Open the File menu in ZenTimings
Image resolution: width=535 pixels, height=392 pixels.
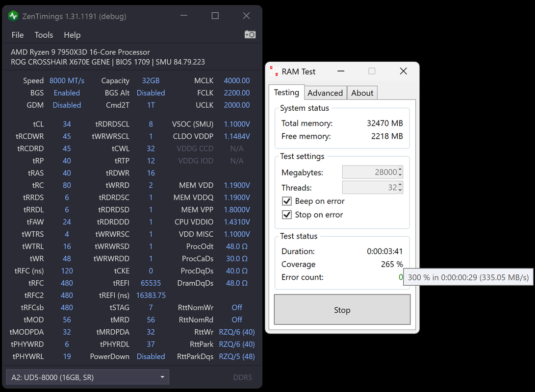pyautogui.click(x=17, y=35)
